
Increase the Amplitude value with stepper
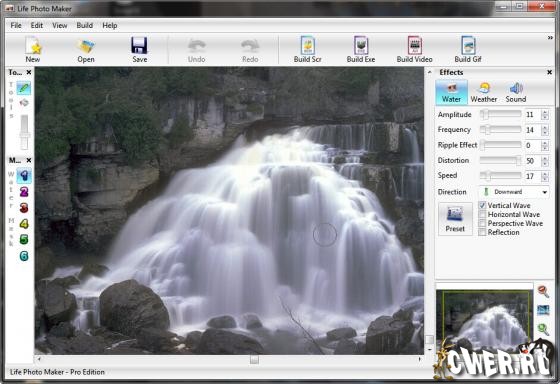(545, 113)
